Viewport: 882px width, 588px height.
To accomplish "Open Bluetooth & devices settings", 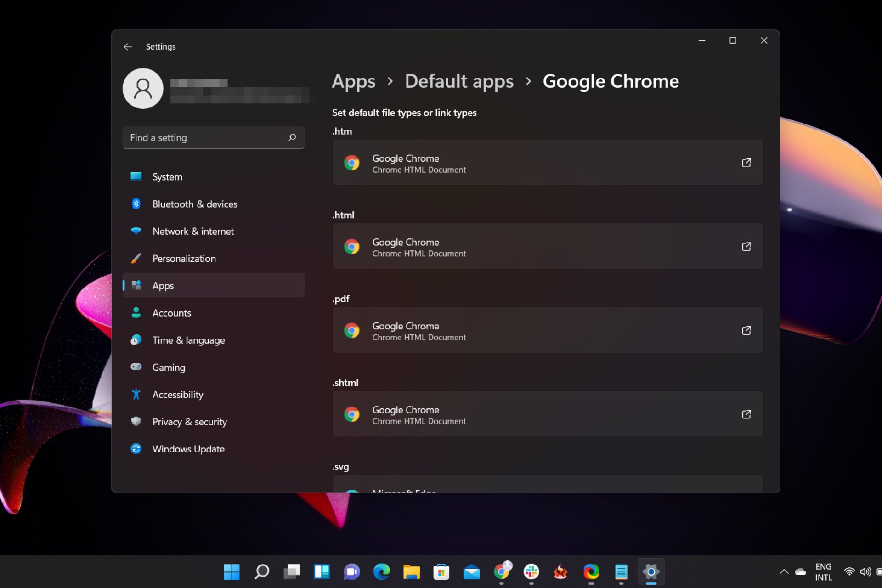I will point(194,204).
